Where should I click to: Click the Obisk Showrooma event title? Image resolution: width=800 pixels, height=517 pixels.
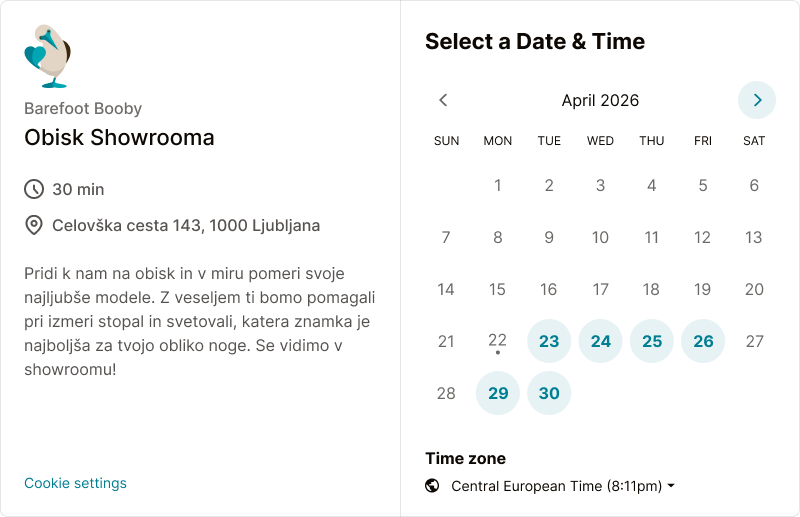pyautogui.click(x=119, y=137)
